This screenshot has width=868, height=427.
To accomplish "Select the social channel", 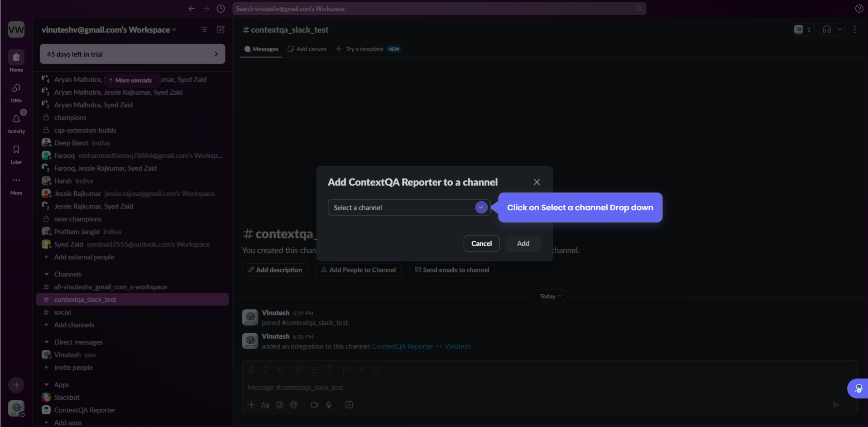I will coord(62,312).
